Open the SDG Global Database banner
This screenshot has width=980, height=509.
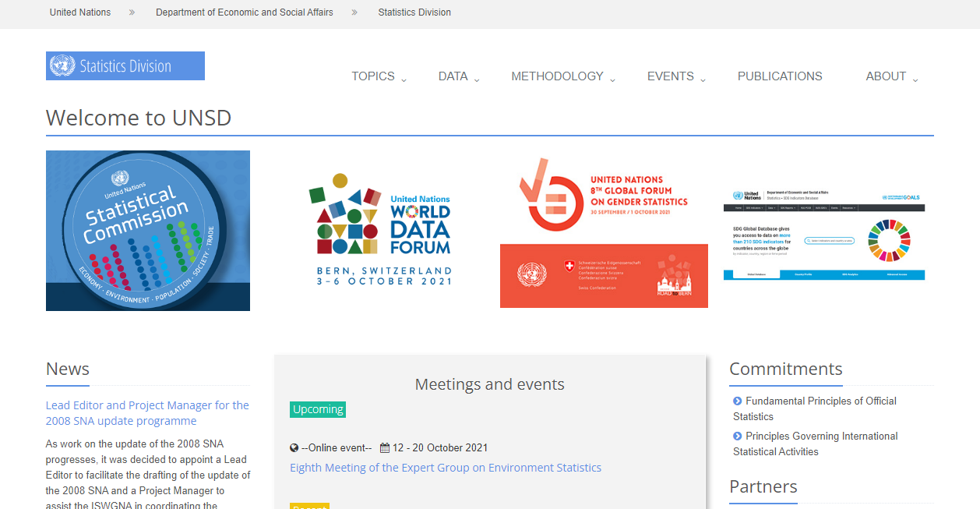pos(824,234)
